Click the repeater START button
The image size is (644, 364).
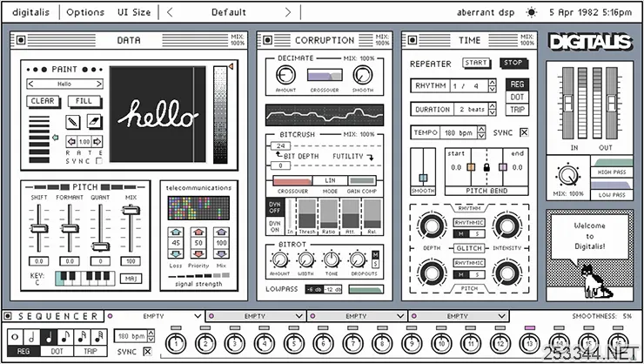476,63
